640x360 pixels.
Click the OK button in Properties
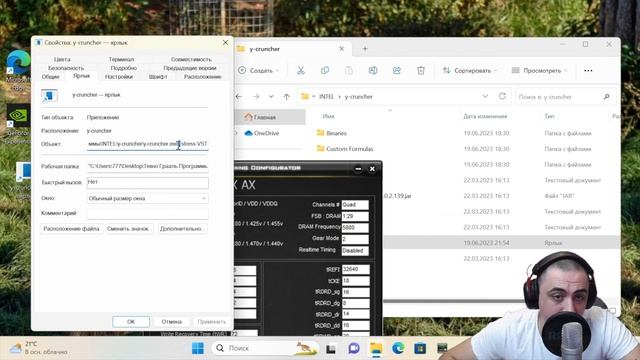[x=131, y=322]
